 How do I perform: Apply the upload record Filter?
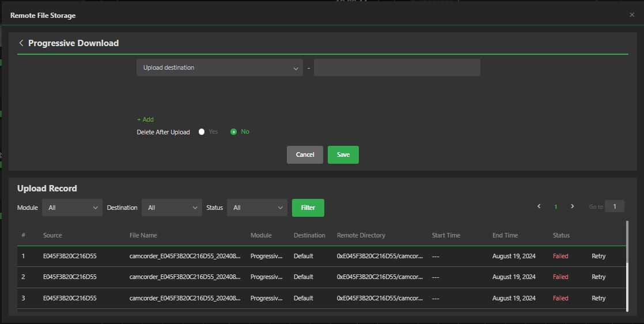click(x=308, y=208)
